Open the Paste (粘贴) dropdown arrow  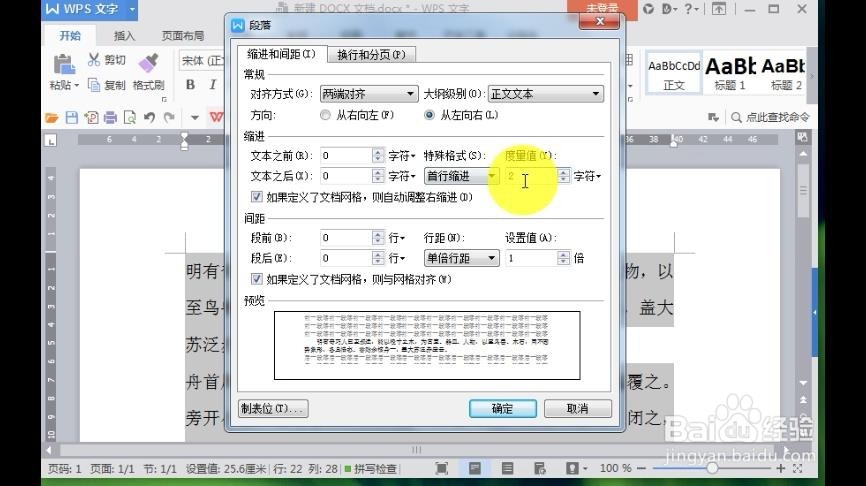[76, 85]
